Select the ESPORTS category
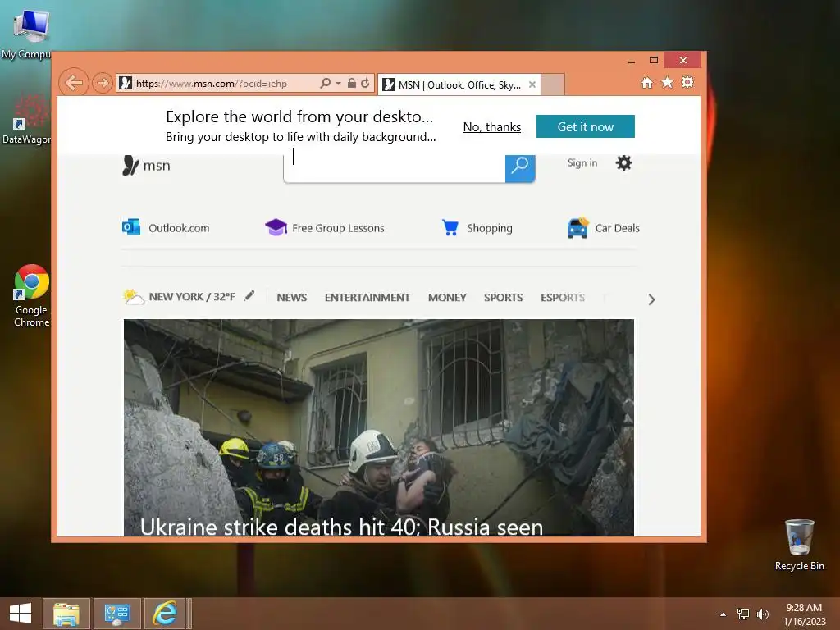840x630 pixels. (x=563, y=298)
